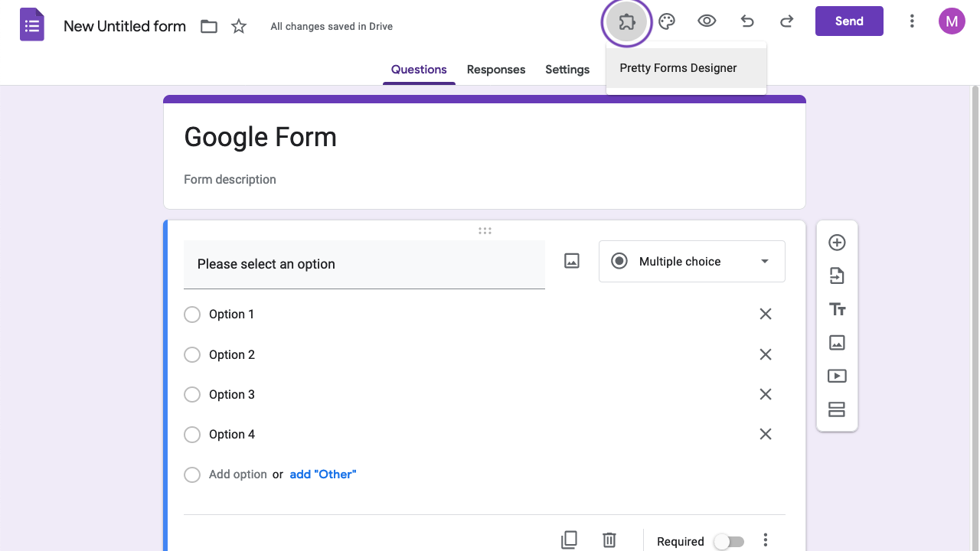Image resolution: width=980 pixels, height=551 pixels.
Task: Star the form
Action: [x=239, y=27]
